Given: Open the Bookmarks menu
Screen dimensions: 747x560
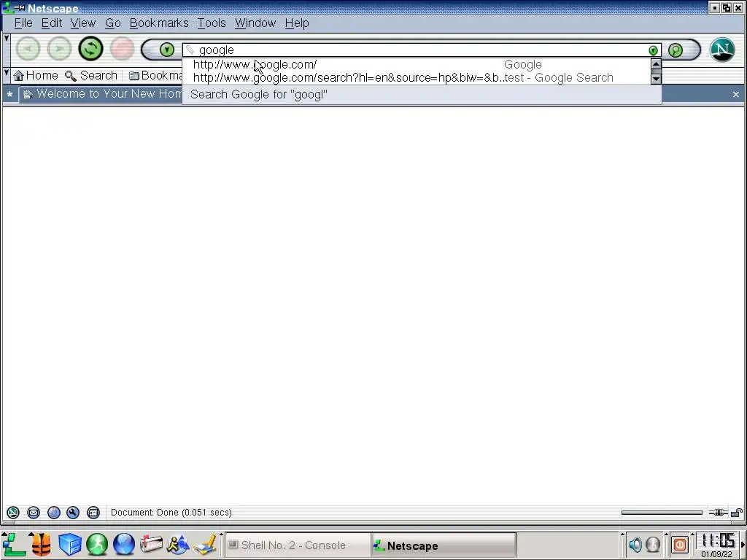Looking at the screenshot, I should coord(159,23).
